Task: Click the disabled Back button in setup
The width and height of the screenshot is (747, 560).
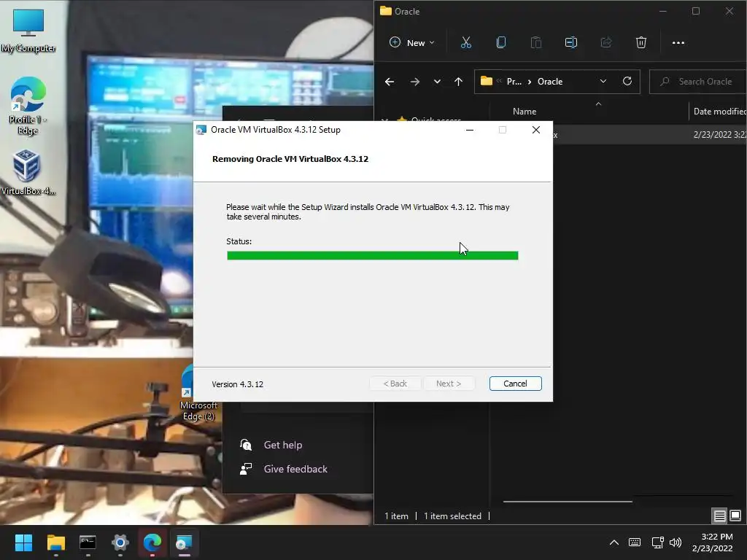Action: (x=395, y=384)
